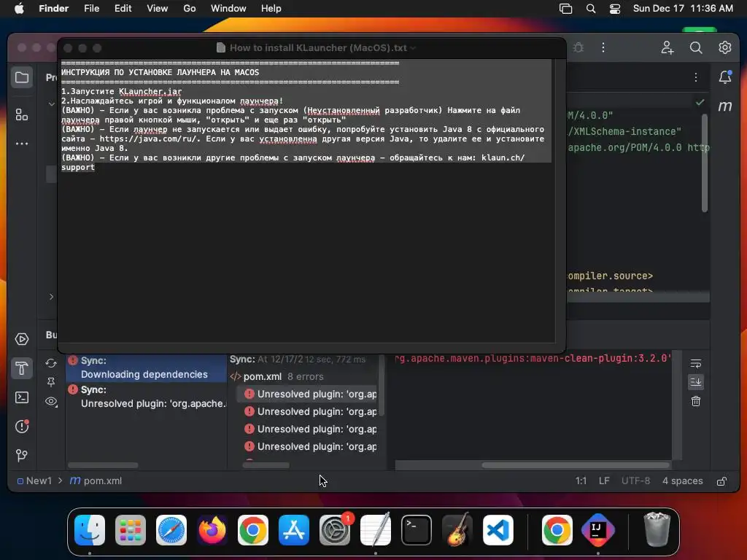747x560 pixels.
Task: Toggle read-only lock icon in status bar
Action: point(722,481)
